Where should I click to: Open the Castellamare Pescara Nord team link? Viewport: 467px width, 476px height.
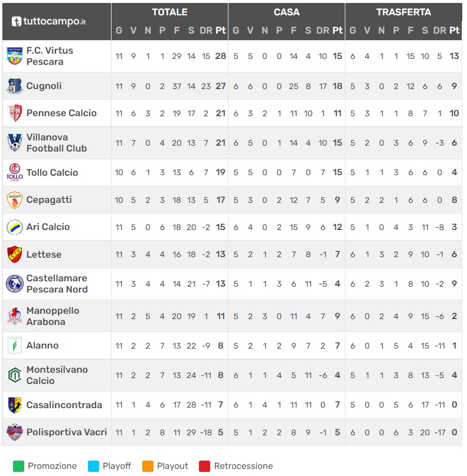(x=57, y=284)
